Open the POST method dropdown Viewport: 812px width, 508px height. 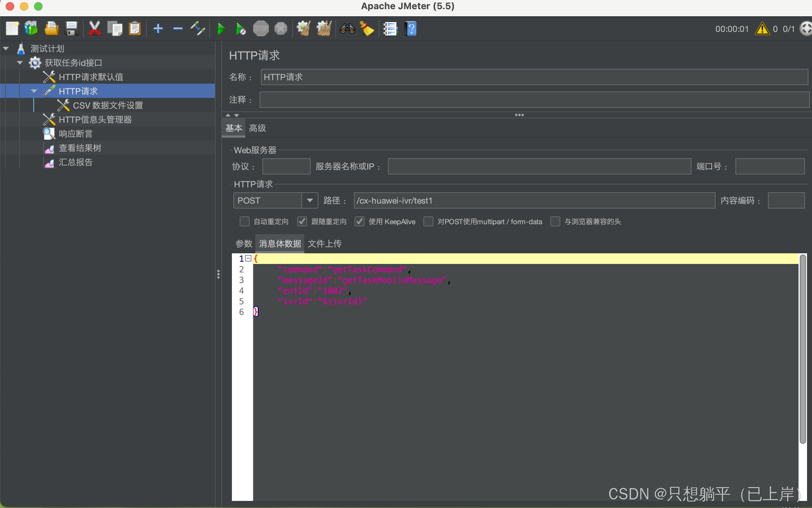coord(310,200)
